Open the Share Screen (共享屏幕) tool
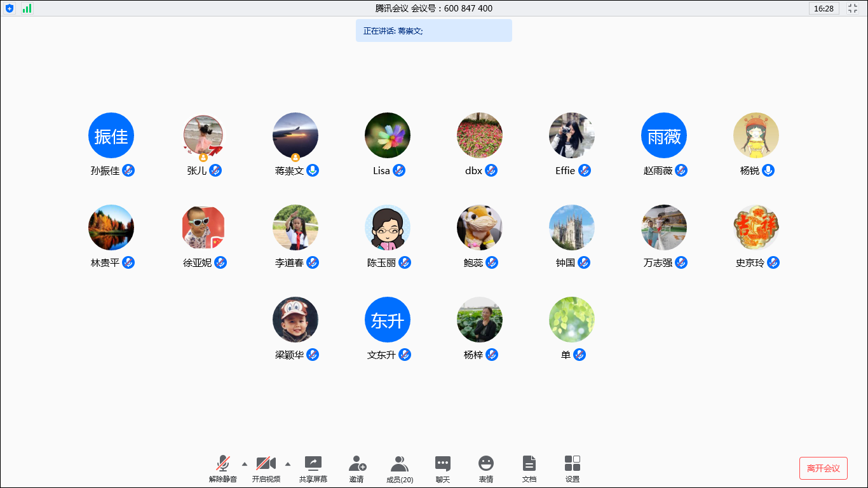This screenshot has width=868, height=488. coord(313,469)
